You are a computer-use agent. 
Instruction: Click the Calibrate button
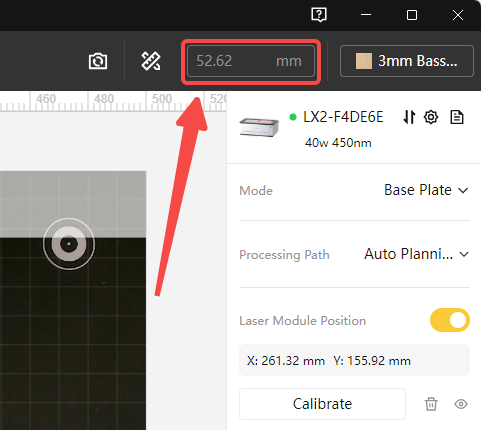coord(322,404)
